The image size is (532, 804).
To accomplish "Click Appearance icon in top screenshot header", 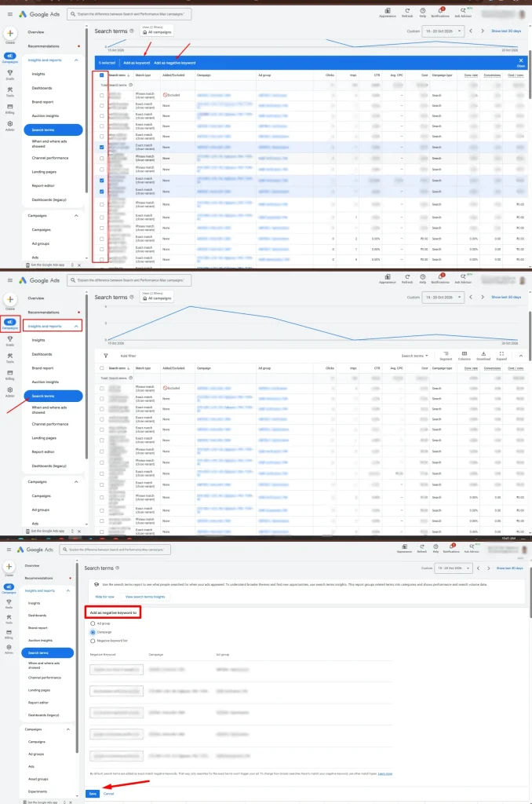I will point(388,11).
